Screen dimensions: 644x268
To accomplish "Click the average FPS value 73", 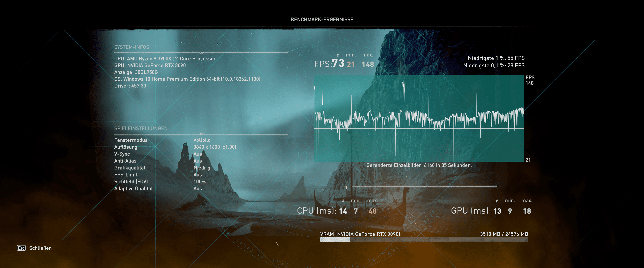I will 338,63.
